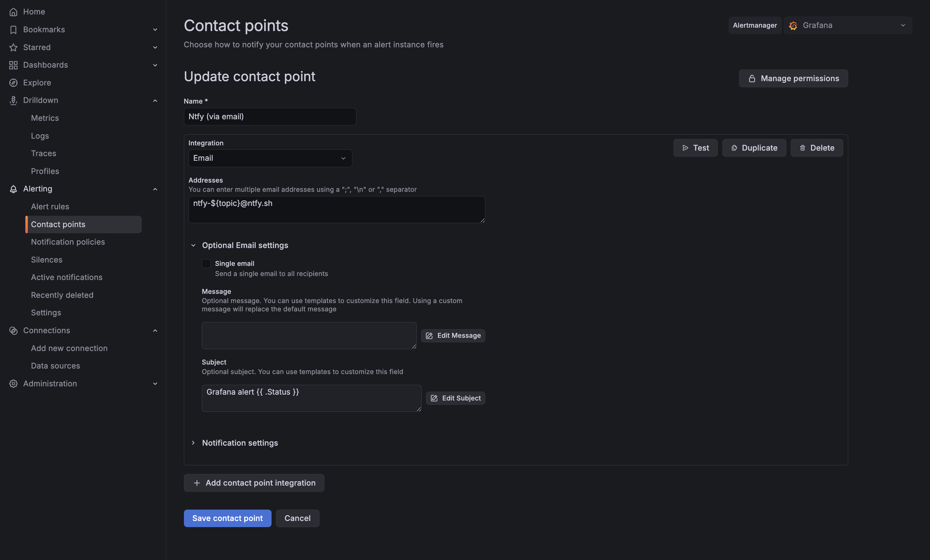Save the contact point
This screenshot has height=560, width=930.
point(227,518)
